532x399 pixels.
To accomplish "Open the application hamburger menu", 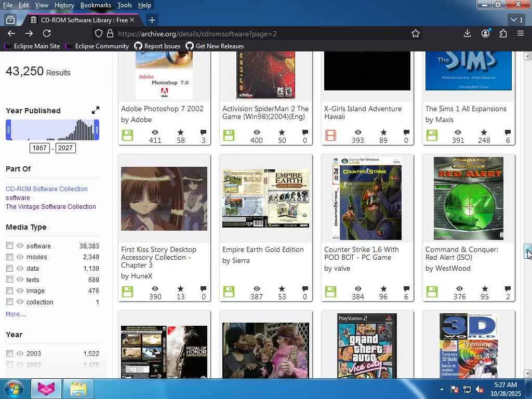I will [x=521, y=33].
